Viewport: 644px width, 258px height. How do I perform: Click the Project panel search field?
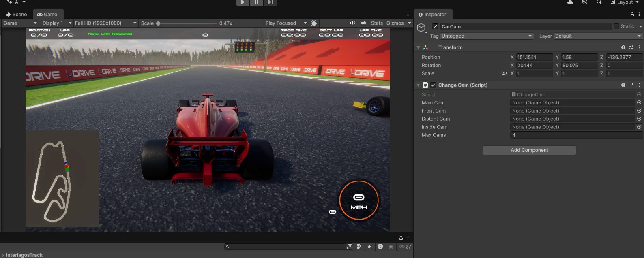(x=285, y=247)
